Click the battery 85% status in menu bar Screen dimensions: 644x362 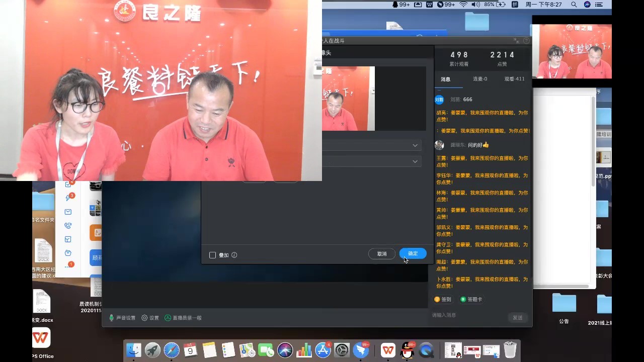point(495,5)
